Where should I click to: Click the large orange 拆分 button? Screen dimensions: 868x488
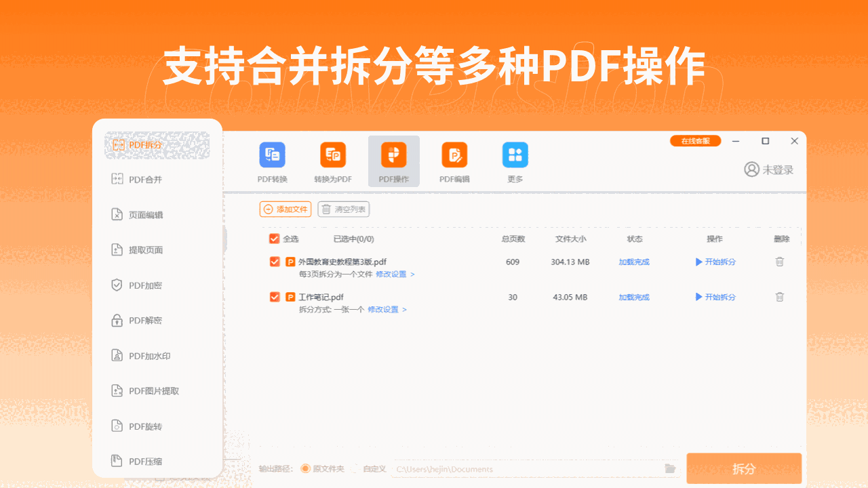tap(744, 468)
